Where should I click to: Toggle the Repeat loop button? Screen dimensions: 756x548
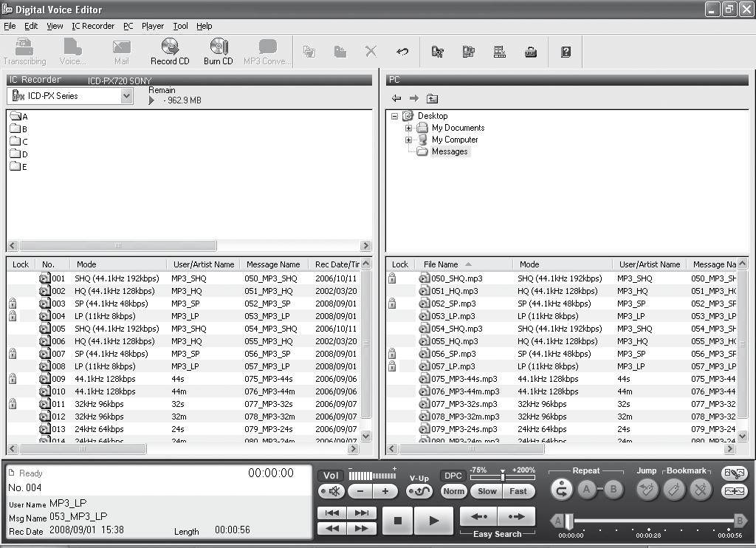561,490
